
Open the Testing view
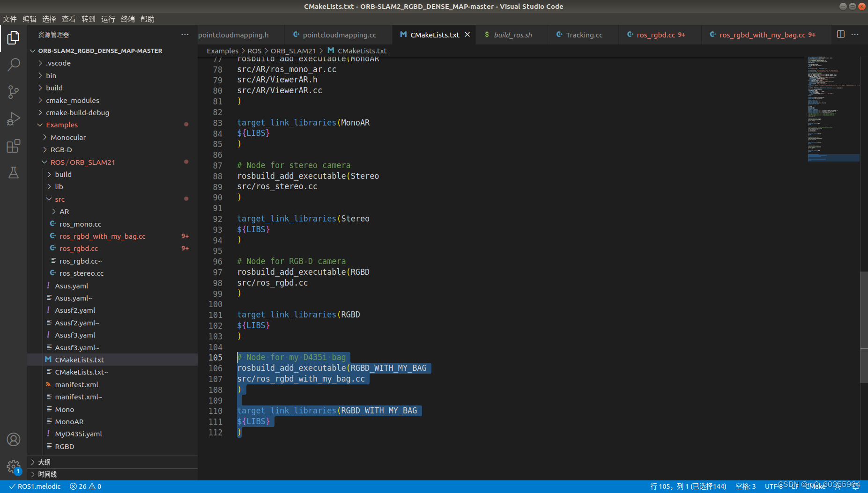[x=14, y=172]
